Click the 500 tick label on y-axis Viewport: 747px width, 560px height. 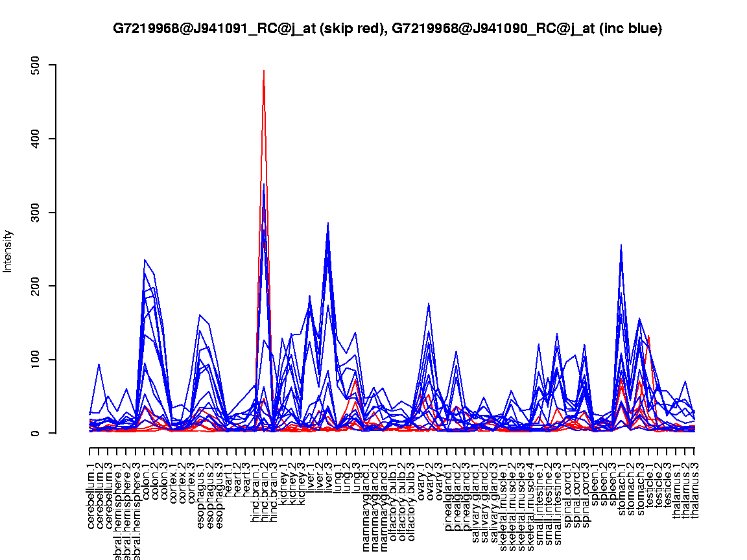(x=35, y=65)
